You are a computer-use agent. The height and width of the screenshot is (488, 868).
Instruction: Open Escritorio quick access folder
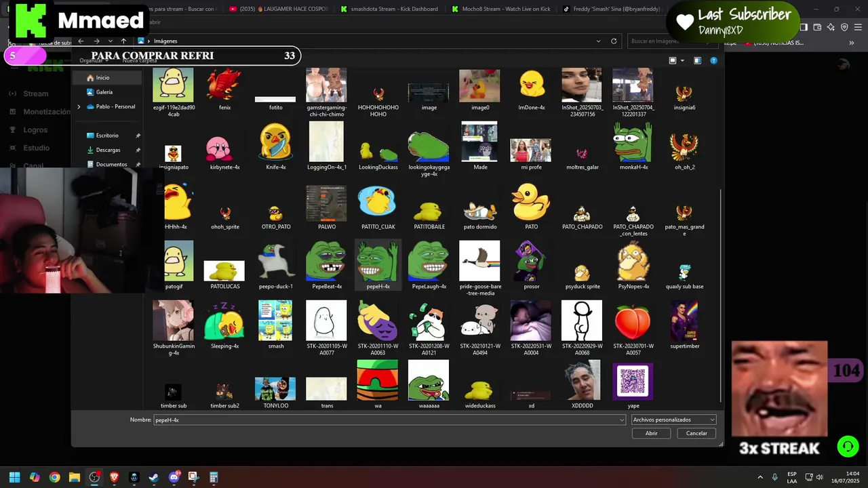(107, 136)
